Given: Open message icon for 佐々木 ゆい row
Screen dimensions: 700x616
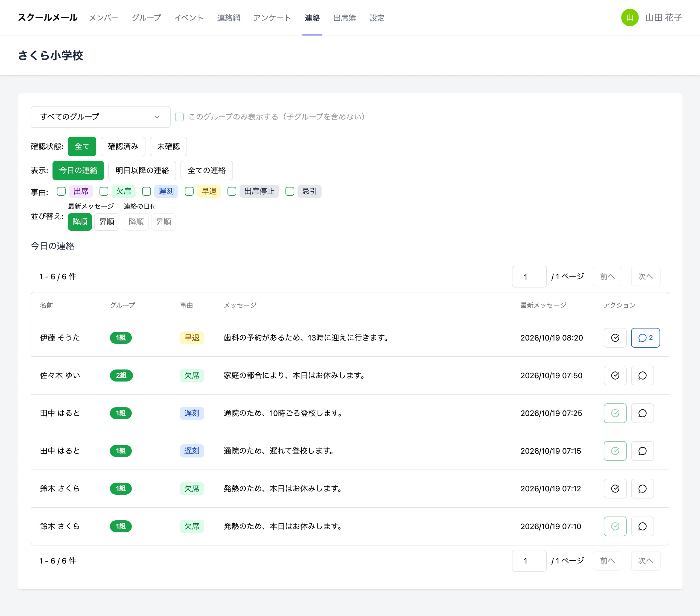Looking at the screenshot, I should pos(642,376).
